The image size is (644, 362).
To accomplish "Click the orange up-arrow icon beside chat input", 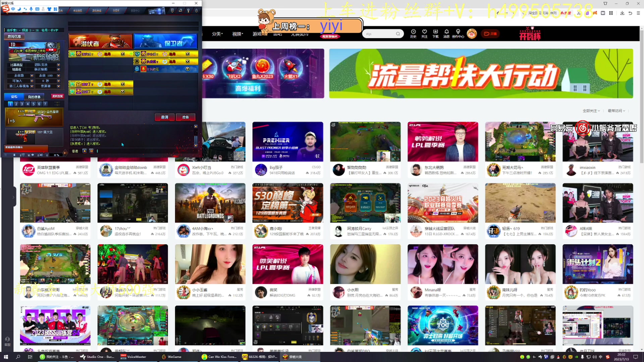I will (x=85, y=151).
